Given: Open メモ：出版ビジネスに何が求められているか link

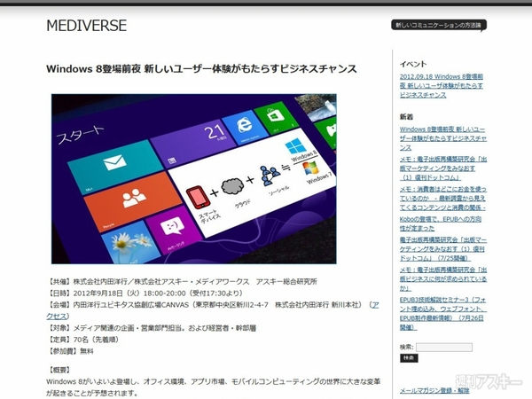Looking at the screenshot, I should 443,279.
